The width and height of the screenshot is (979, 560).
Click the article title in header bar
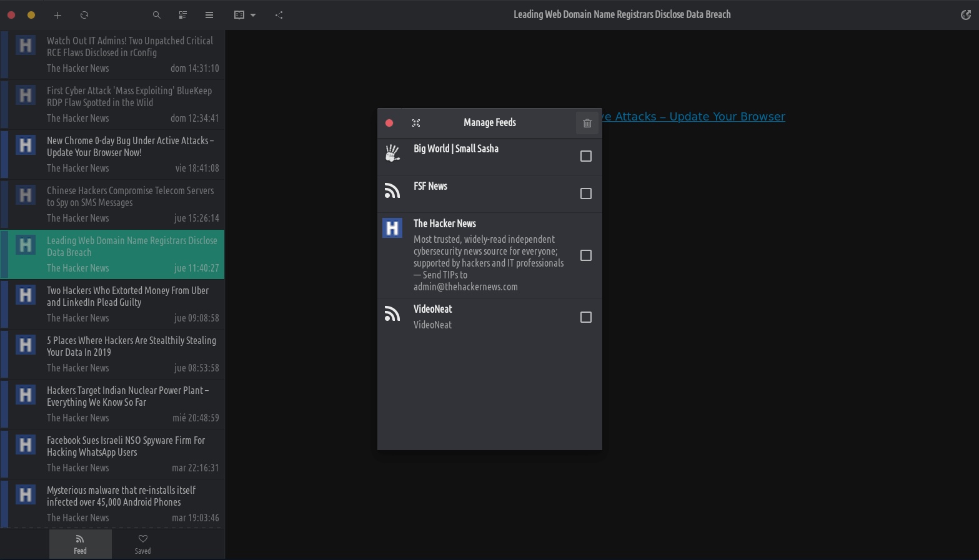622,14
